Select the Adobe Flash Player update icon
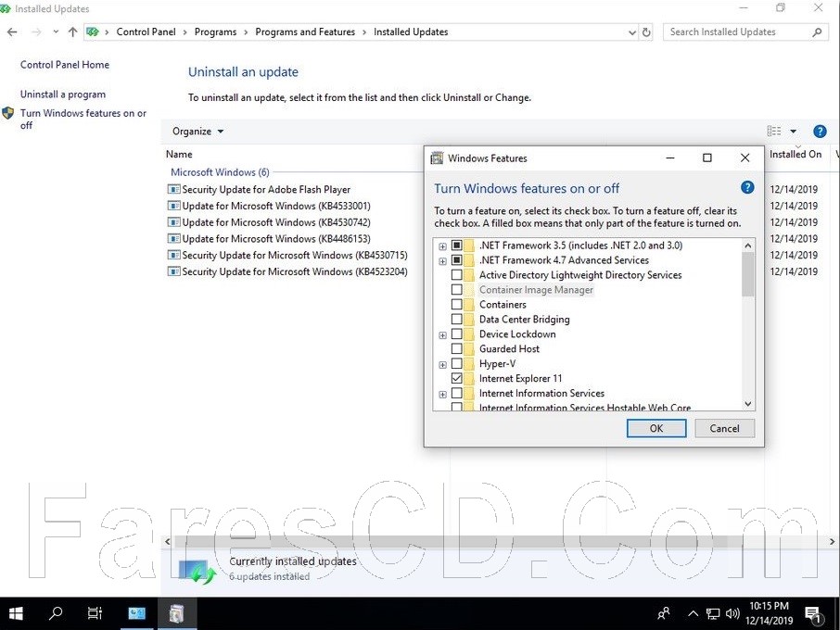This screenshot has width=840, height=630. (173, 189)
